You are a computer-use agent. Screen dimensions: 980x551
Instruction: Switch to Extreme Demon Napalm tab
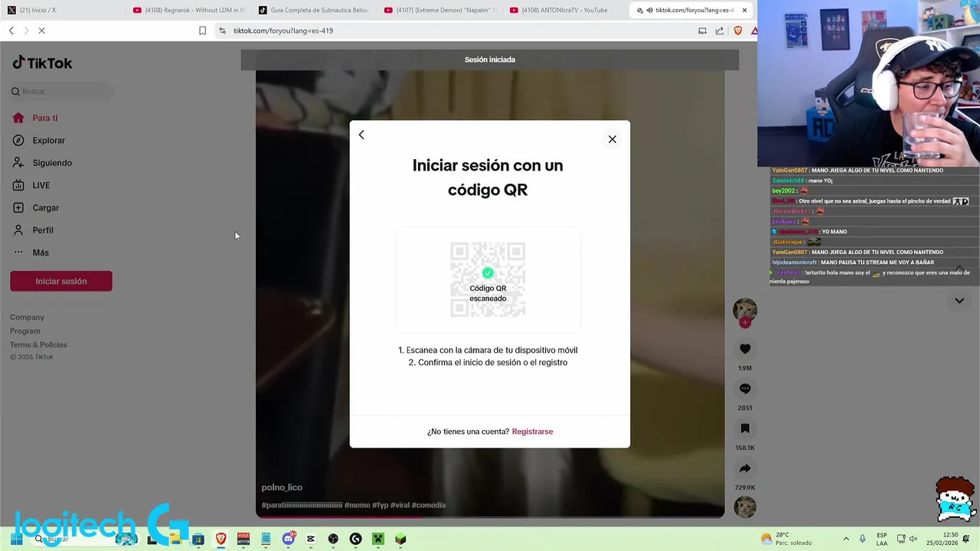tap(439, 10)
